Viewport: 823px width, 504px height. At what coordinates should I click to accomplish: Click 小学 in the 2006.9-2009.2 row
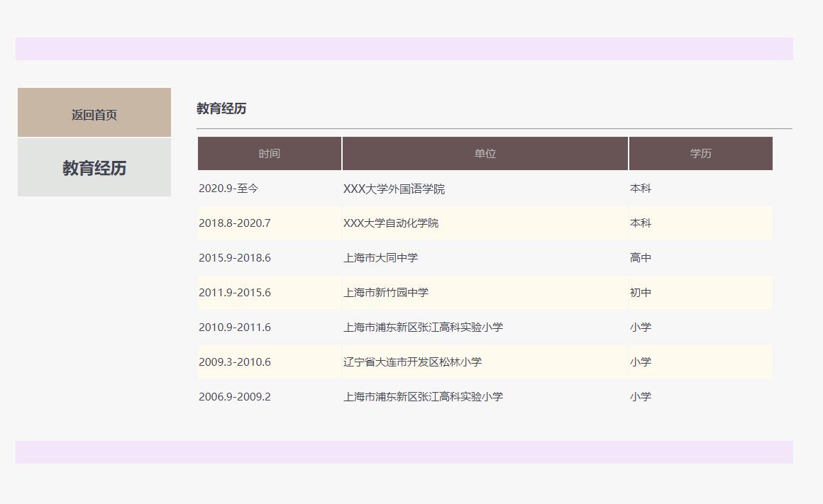701,396
